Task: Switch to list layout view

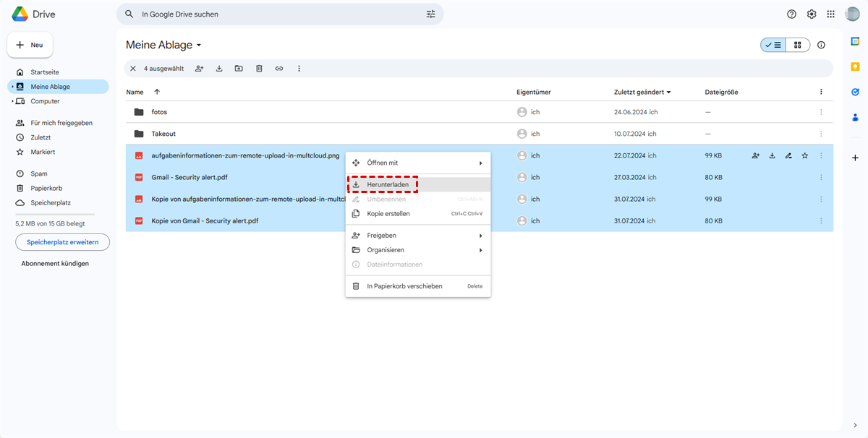Action: [x=773, y=45]
